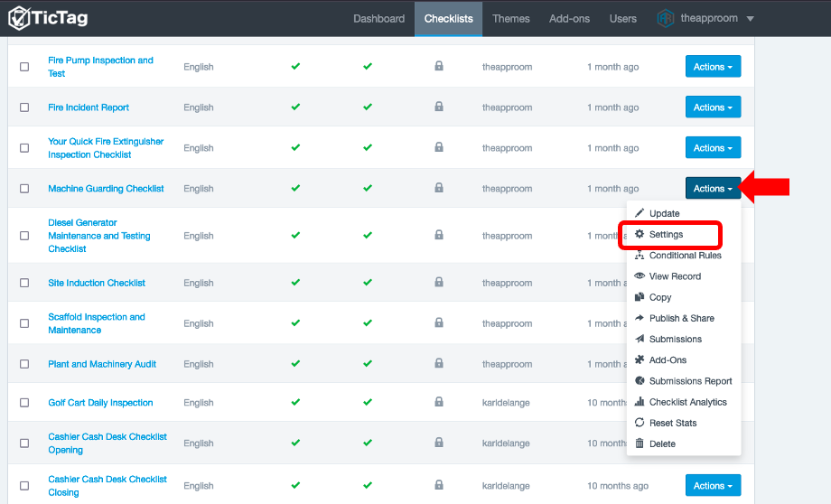The image size is (831, 504).
Task: Click the trash icon beside Delete
Action: tap(640, 443)
